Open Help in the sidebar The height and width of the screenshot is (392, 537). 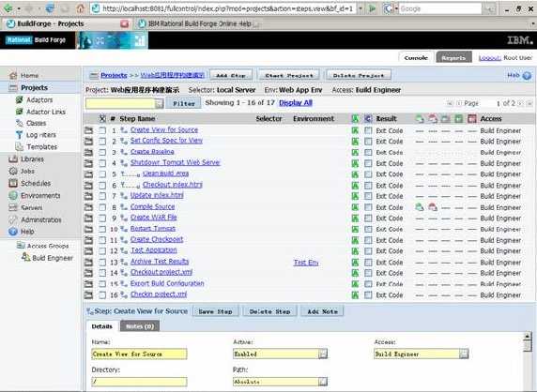[x=27, y=232]
